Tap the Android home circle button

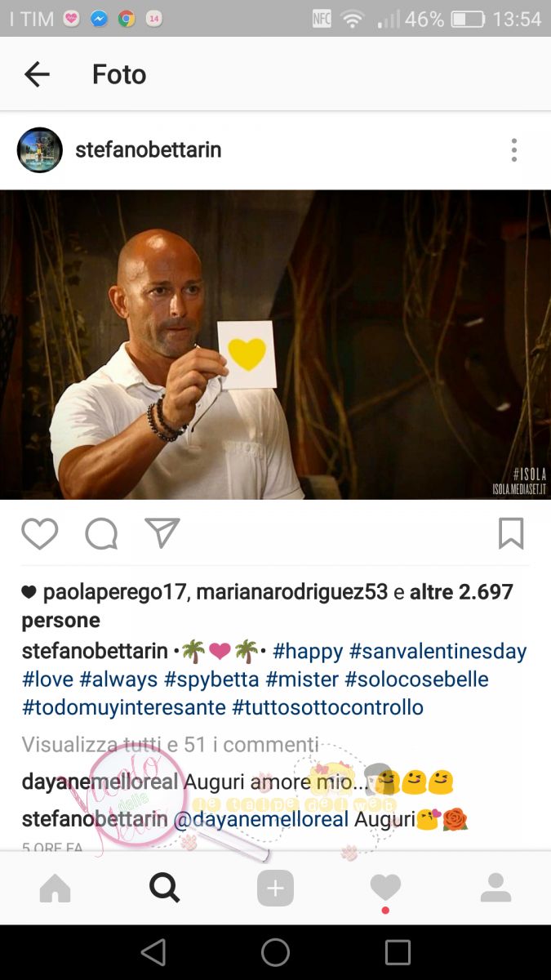click(275, 952)
